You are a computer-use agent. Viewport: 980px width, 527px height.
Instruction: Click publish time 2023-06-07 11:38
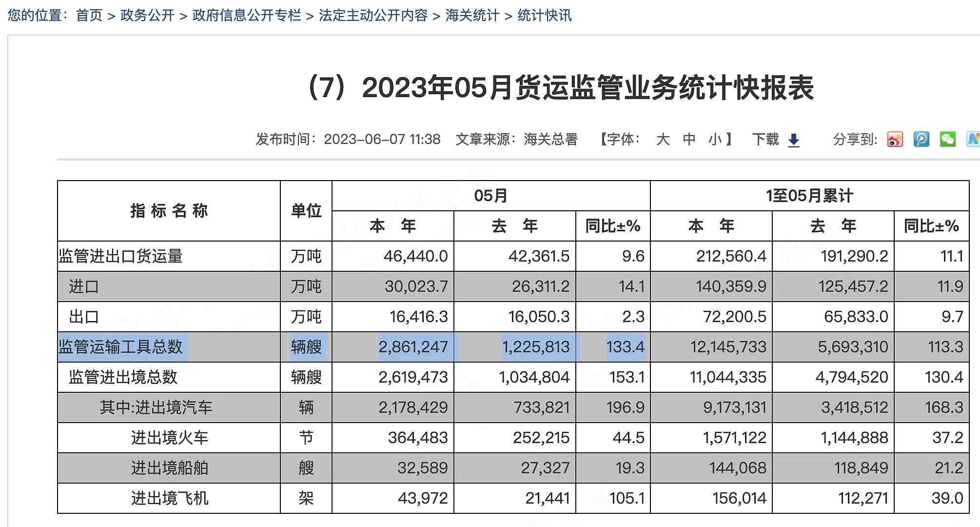tap(382, 140)
